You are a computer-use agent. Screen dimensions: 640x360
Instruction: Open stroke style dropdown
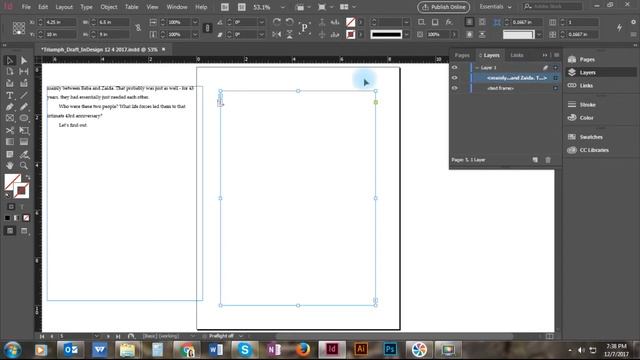[406, 35]
